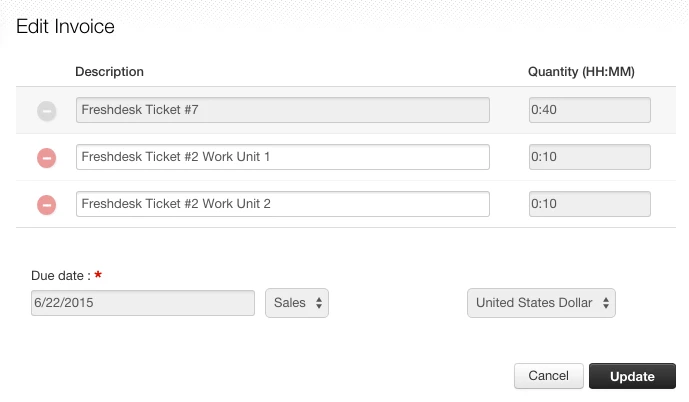Click the quantity field for Work Unit 2

589,204
